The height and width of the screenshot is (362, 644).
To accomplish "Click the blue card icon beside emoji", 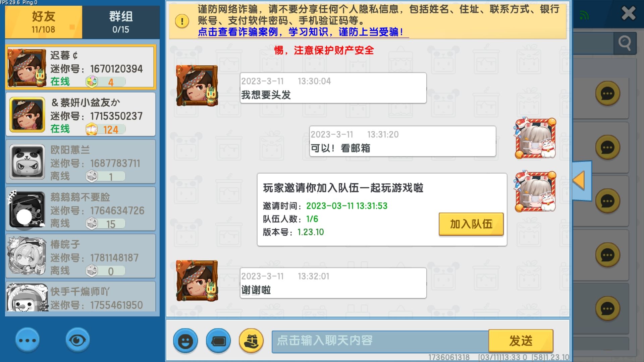I will point(218,341).
